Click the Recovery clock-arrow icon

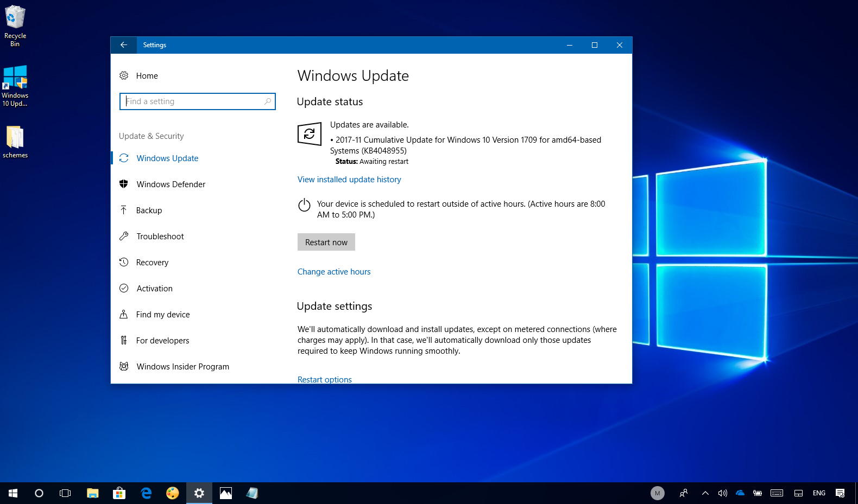[x=124, y=262]
